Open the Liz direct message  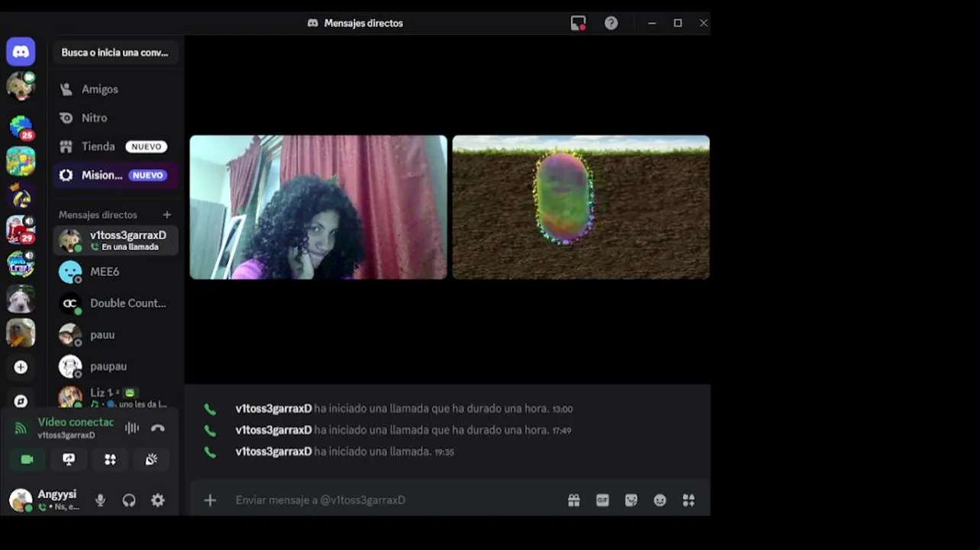[x=116, y=397]
